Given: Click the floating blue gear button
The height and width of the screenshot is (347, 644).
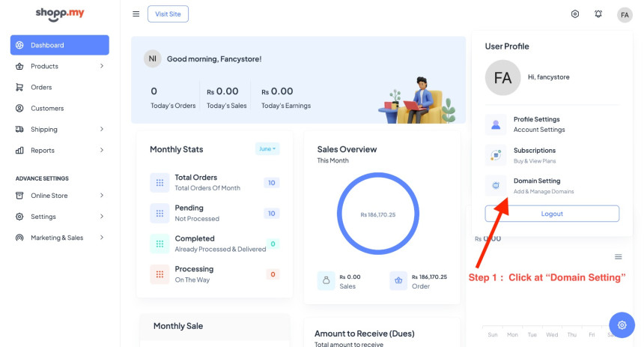Looking at the screenshot, I should (622, 325).
